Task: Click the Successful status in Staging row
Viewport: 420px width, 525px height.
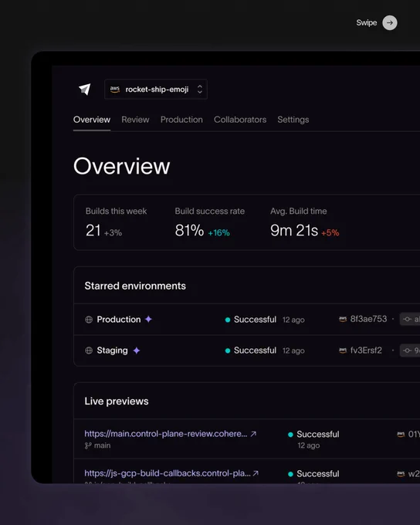Action: (251, 351)
